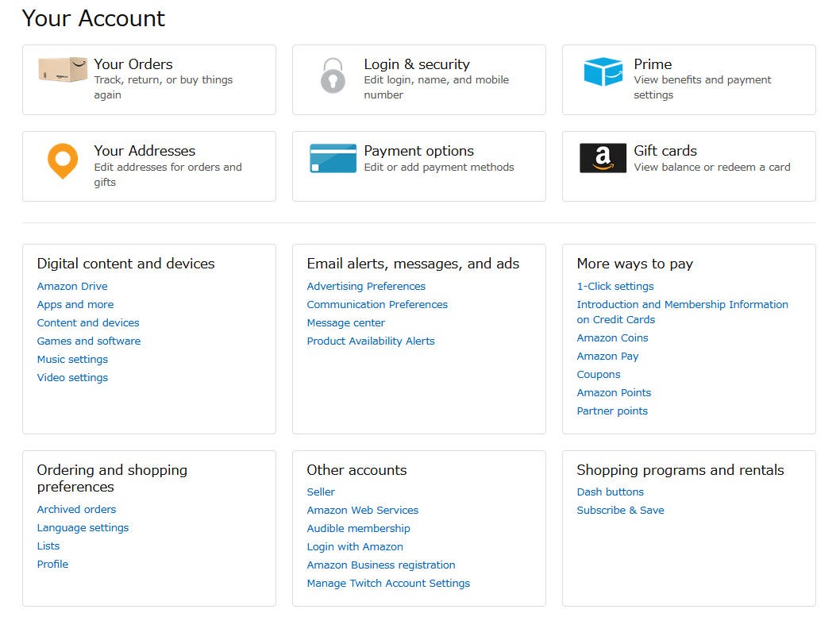Click the Login & security padlock icon
Image resolution: width=840 pixels, height=617 pixels.
333,75
